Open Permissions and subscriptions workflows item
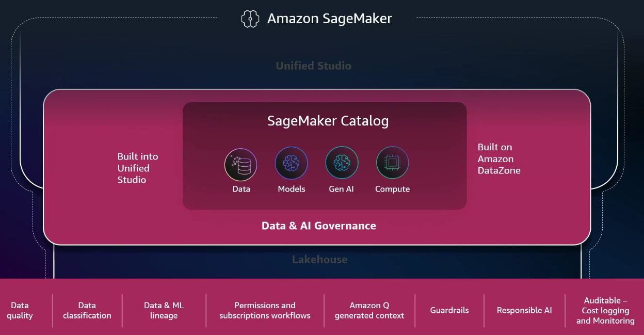The height and width of the screenshot is (335, 644). tap(265, 310)
